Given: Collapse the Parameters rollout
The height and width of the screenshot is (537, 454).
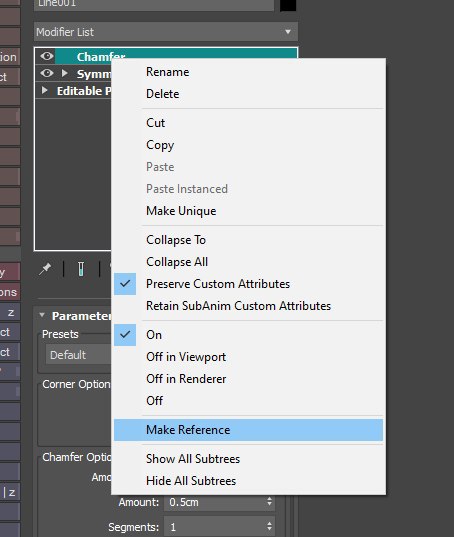Looking at the screenshot, I should click(x=42, y=315).
